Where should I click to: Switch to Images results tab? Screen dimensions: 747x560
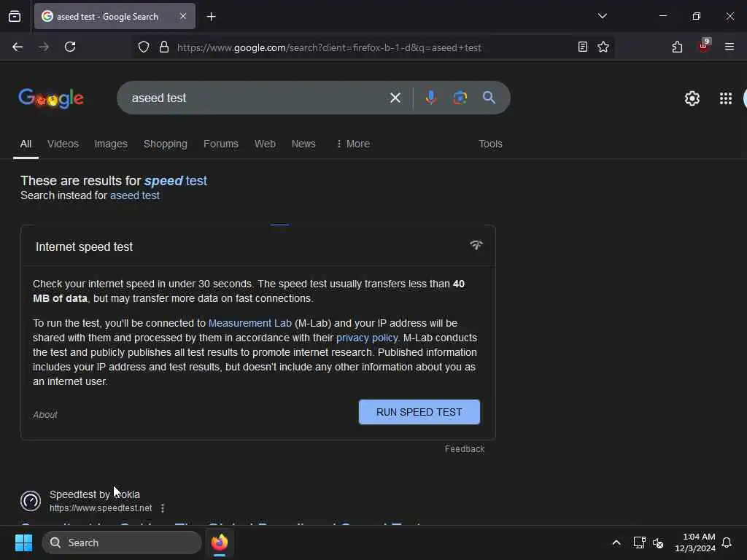(111, 144)
